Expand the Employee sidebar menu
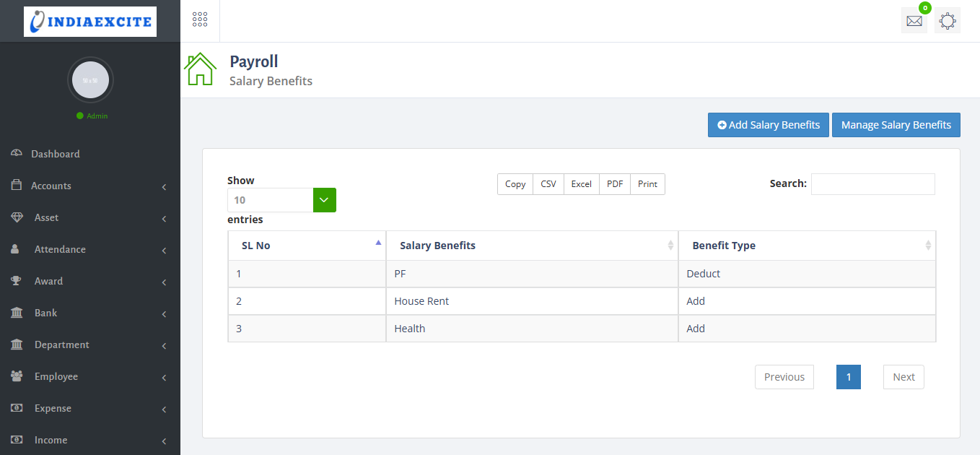980x455 pixels. point(56,376)
